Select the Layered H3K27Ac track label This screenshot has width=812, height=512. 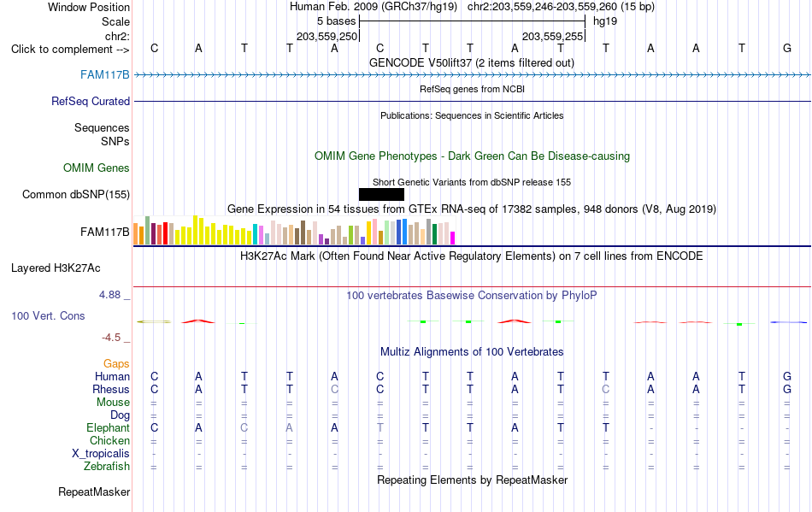tap(56, 268)
